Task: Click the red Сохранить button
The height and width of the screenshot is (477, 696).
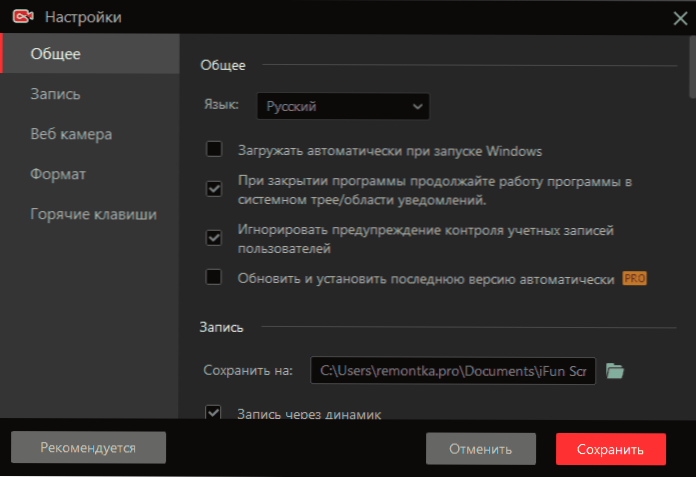Action: (x=611, y=449)
